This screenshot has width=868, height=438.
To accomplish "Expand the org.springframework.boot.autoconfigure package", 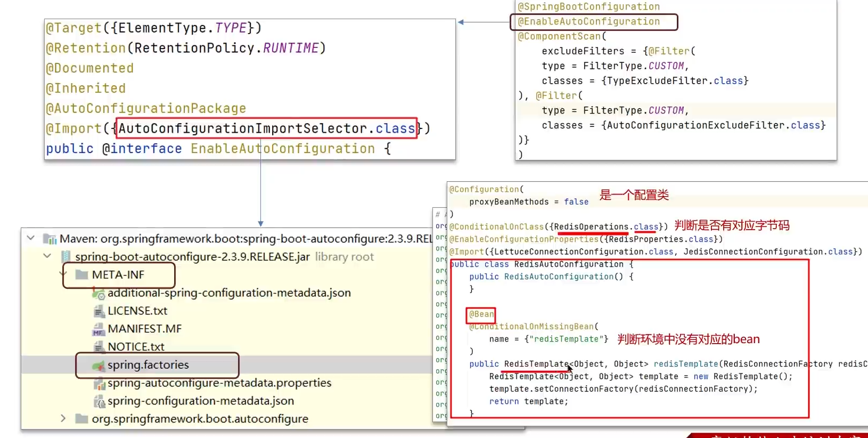I will [x=63, y=419].
